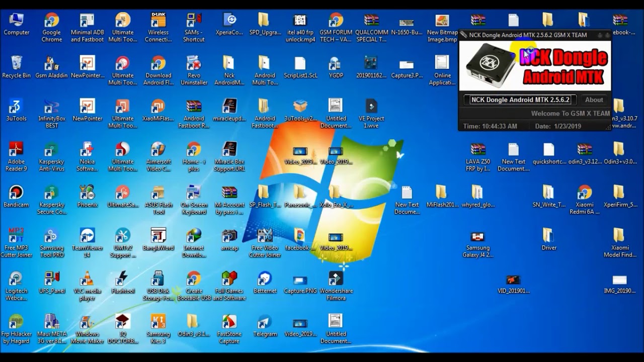Select the Kaspersky Anti-Virus icon

[52, 157]
